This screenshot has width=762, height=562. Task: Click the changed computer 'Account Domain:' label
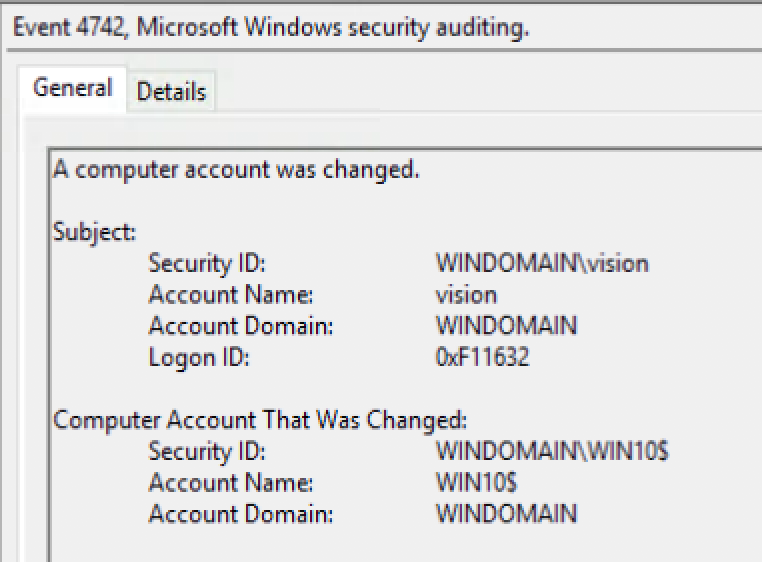[x=241, y=514]
